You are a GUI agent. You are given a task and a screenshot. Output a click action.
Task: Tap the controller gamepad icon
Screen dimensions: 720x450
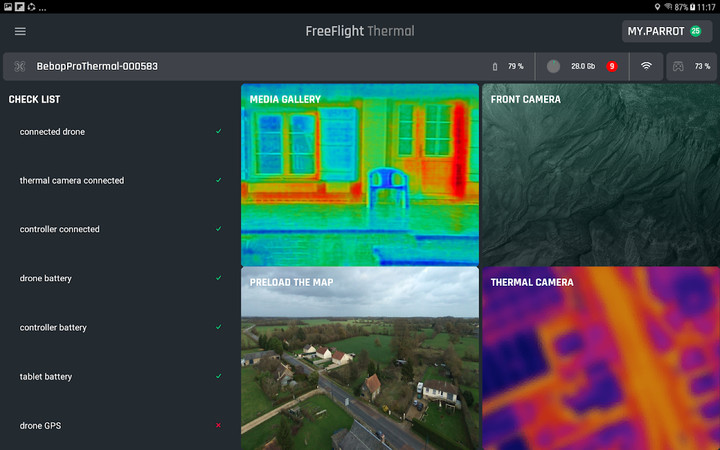(678, 67)
